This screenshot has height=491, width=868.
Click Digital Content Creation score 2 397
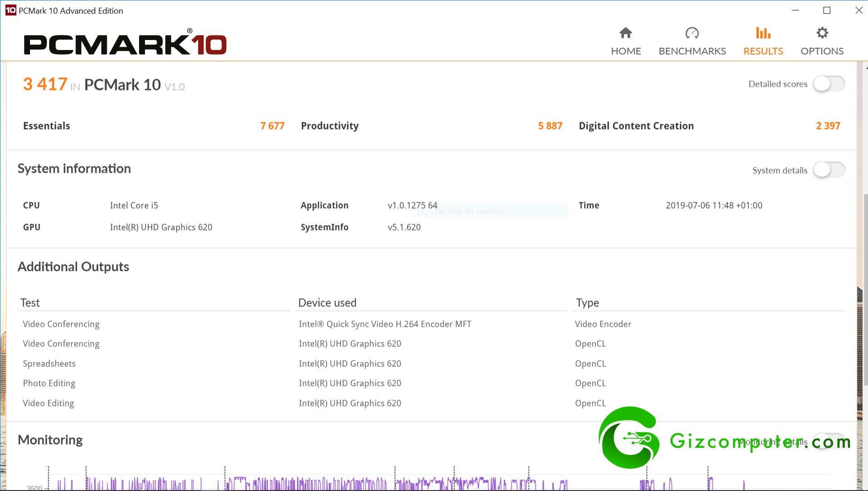(828, 126)
